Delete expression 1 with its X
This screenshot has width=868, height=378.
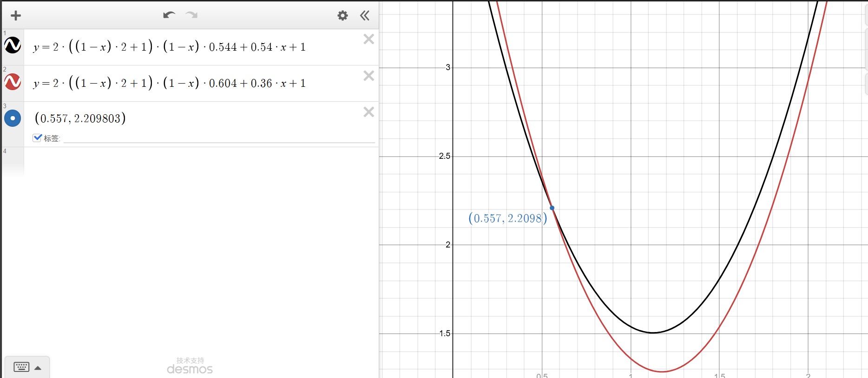coord(368,39)
